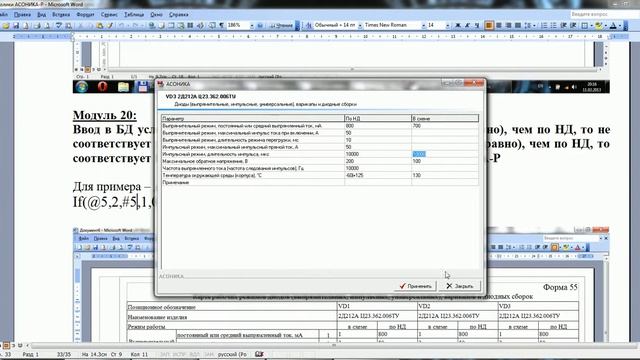Click the В схеме column header
This screenshot has height=360, width=640.
tap(445, 118)
